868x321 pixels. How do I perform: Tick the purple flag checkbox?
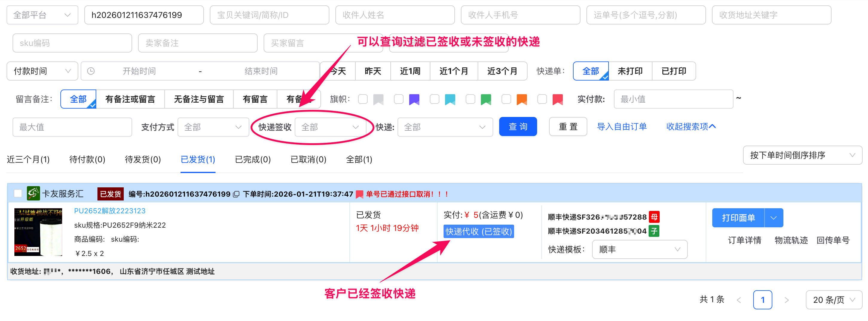click(399, 99)
